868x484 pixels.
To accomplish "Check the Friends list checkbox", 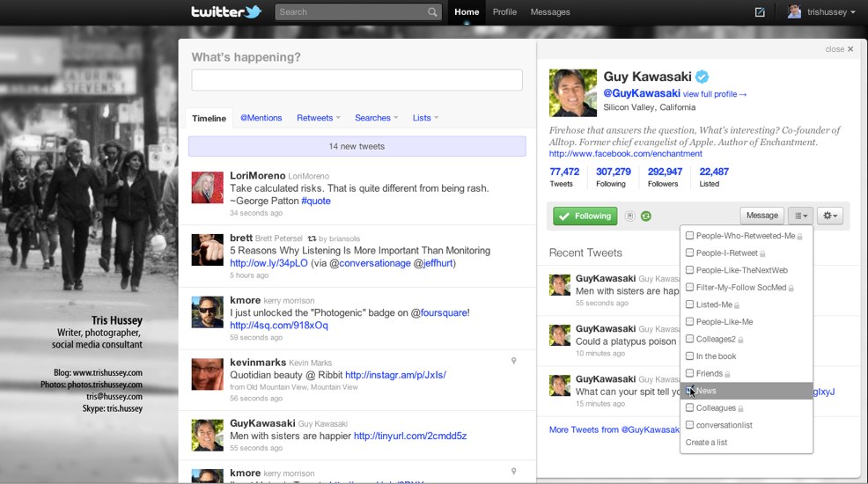I will click(689, 373).
